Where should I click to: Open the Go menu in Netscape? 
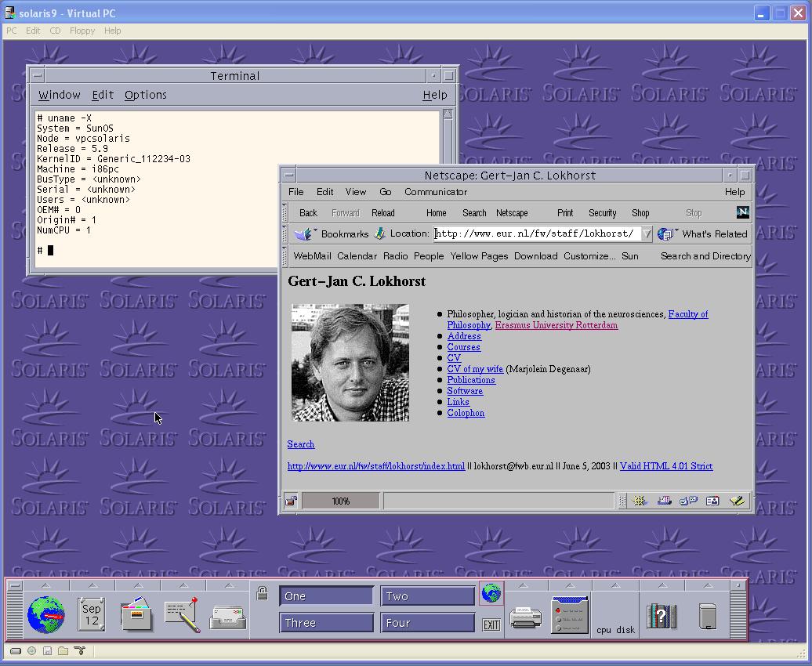pos(386,192)
